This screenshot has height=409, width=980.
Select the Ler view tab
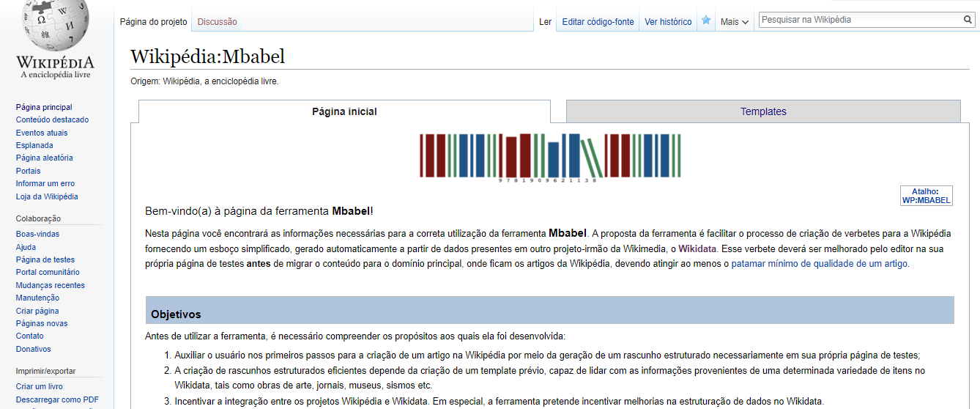click(x=545, y=22)
